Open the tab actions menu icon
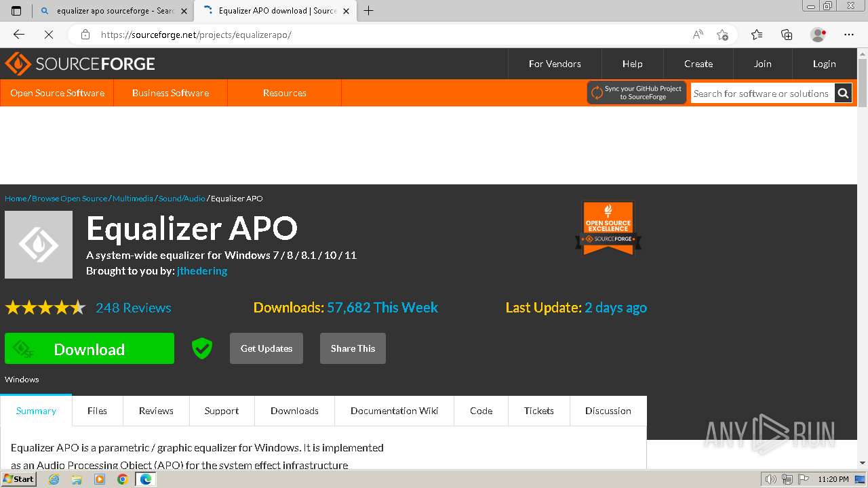The height and width of the screenshot is (488, 868). tap(16, 11)
